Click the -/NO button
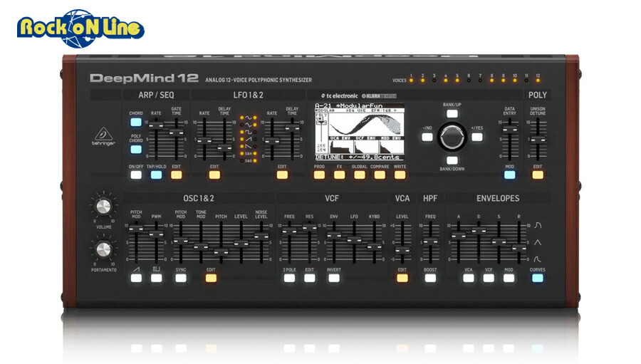The image size is (641, 364). (427, 137)
